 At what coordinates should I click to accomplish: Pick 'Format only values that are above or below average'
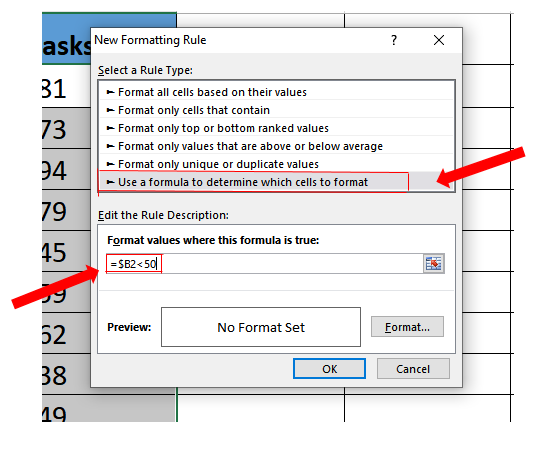277,146
